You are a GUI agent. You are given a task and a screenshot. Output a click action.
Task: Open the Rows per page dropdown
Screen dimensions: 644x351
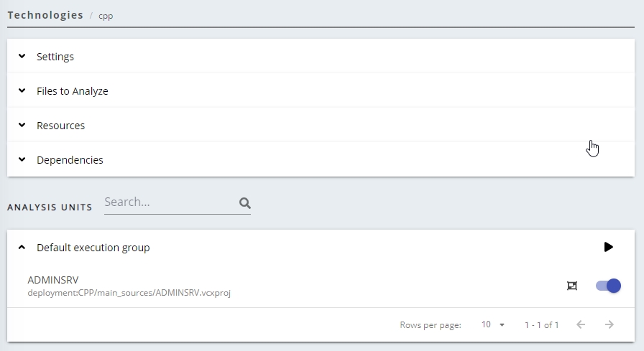point(493,324)
